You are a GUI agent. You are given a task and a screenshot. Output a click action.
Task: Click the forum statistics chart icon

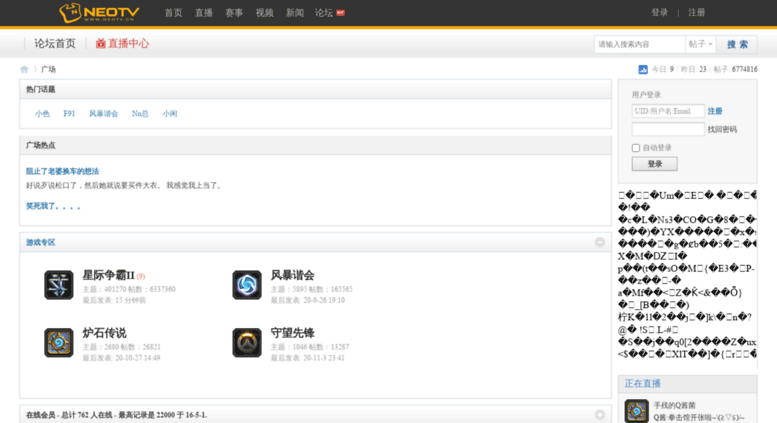[x=643, y=69]
